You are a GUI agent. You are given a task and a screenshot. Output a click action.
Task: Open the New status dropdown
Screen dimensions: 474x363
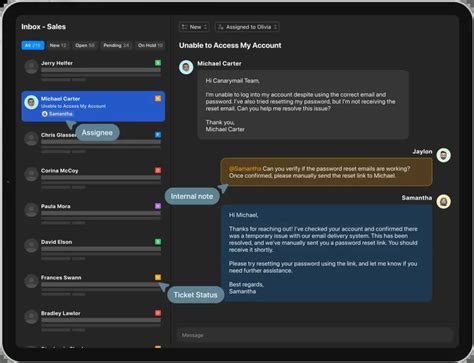[194, 27]
